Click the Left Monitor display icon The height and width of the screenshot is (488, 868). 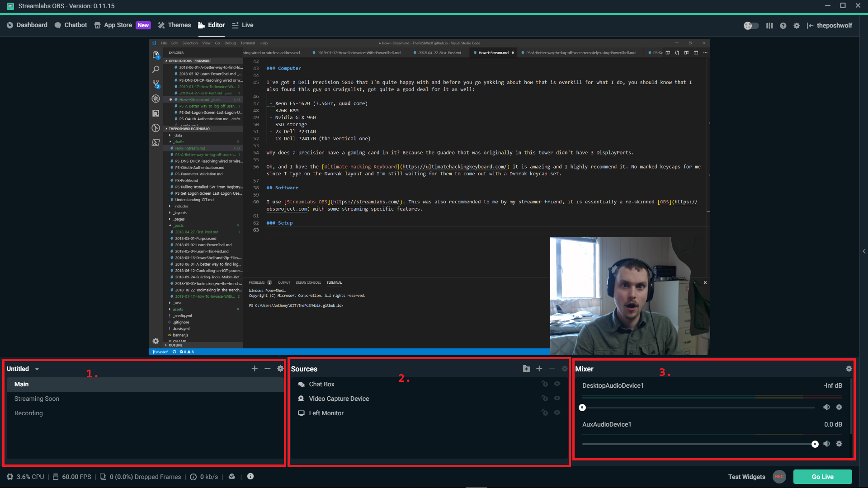tap(301, 413)
